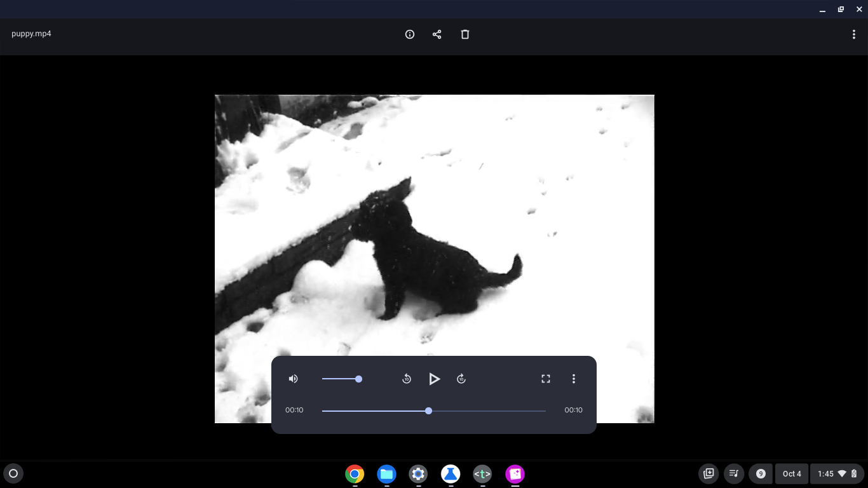The height and width of the screenshot is (488, 868).
Task: Delete the puppy.mp4 video
Action: (x=465, y=34)
